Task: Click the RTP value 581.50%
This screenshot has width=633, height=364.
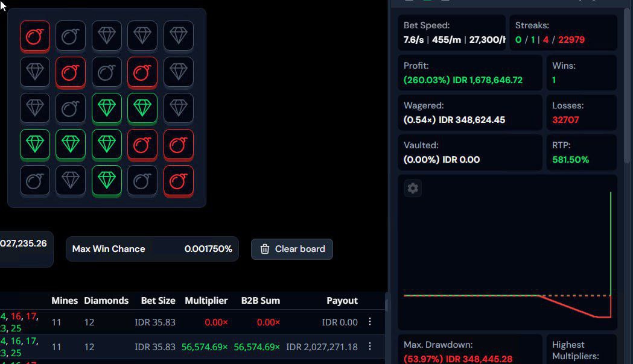Action: [570, 160]
